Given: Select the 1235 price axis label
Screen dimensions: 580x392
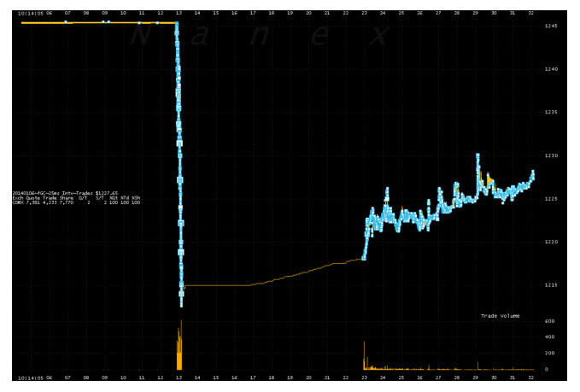Looking at the screenshot, I should [551, 112].
